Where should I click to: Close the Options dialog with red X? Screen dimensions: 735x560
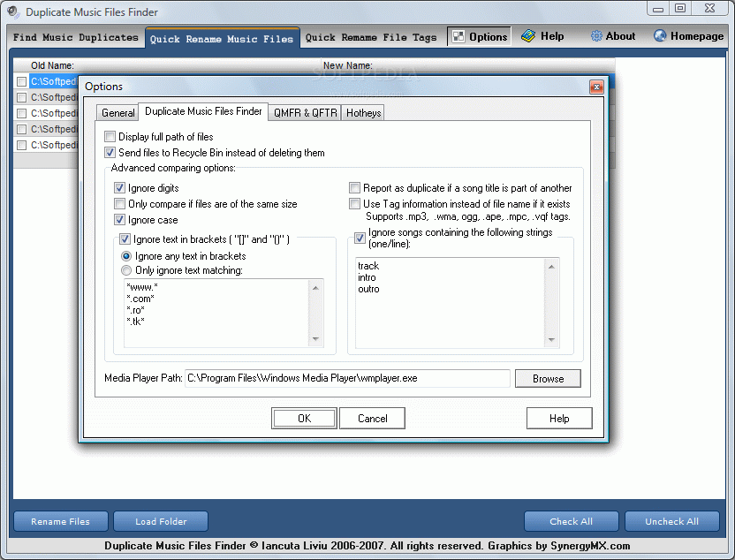point(596,87)
